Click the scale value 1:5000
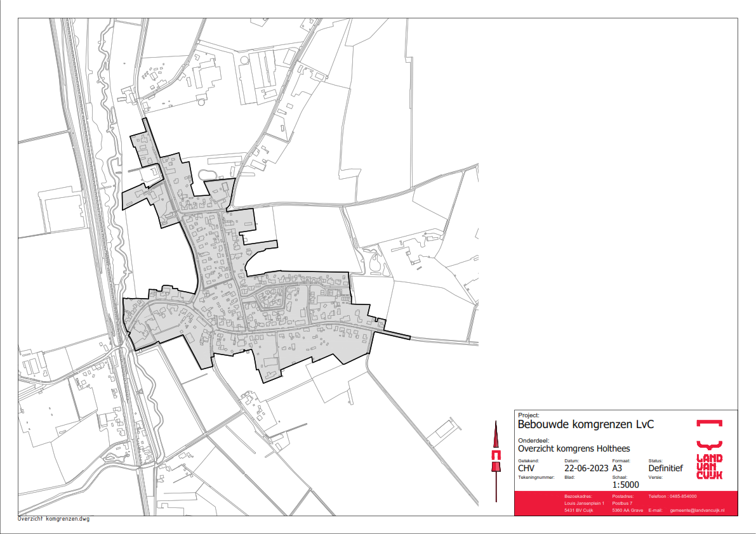 (x=625, y=485)
